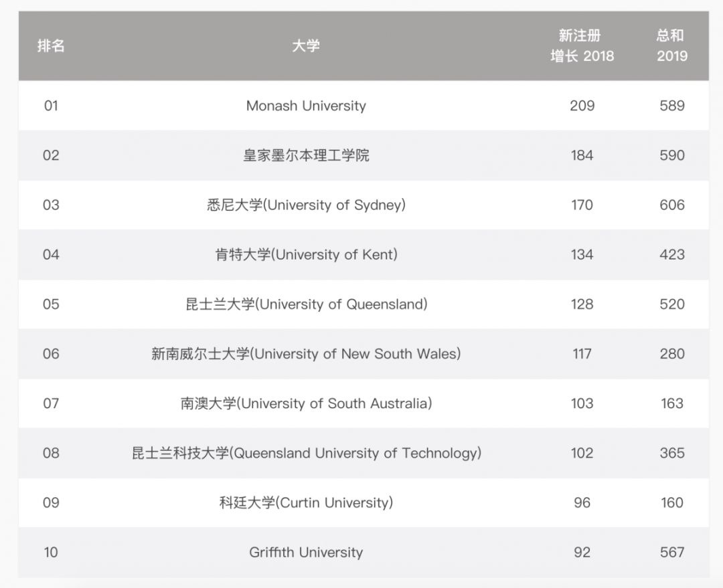Image resolution: width=723 pixels, height=588 pixels.
Task: Select rank cell 05
Action: pos(51,304)
